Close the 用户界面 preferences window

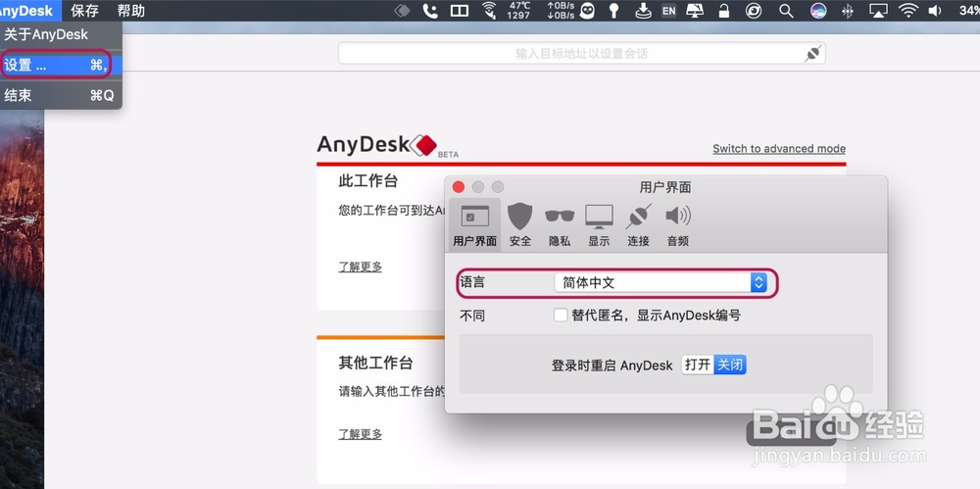[x=459, y=187]
